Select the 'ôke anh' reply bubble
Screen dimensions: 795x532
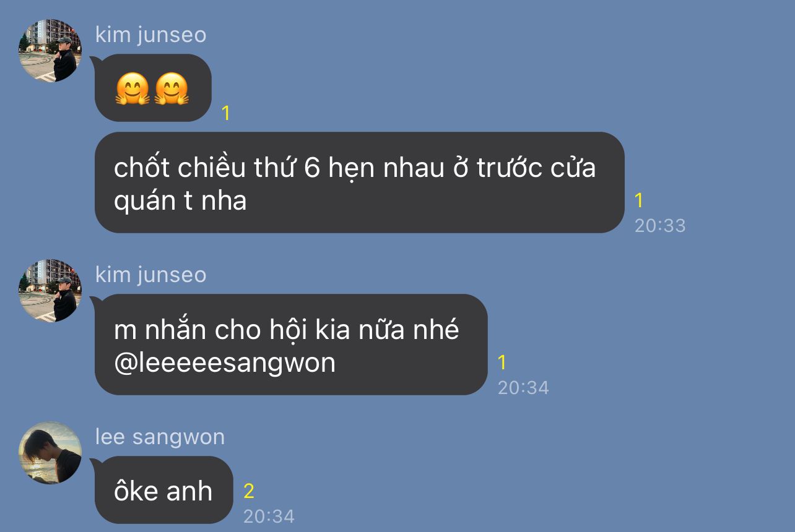tap(163, 490)
